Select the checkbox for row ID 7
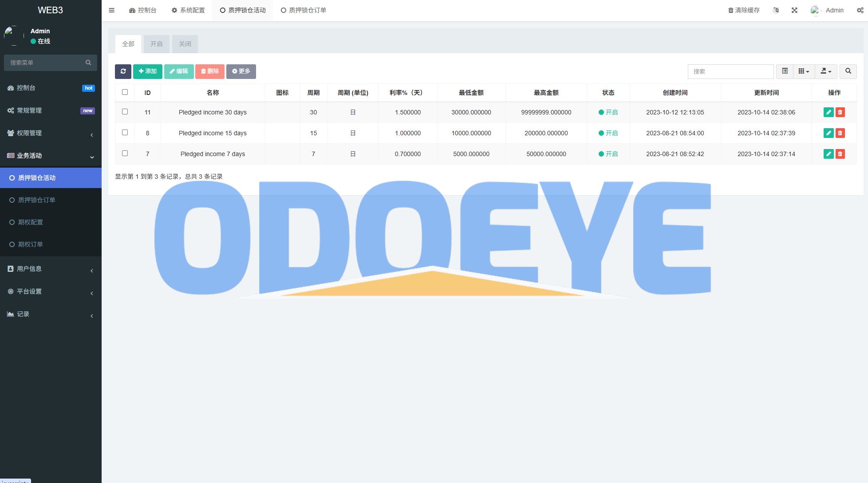 click(125, 153)
